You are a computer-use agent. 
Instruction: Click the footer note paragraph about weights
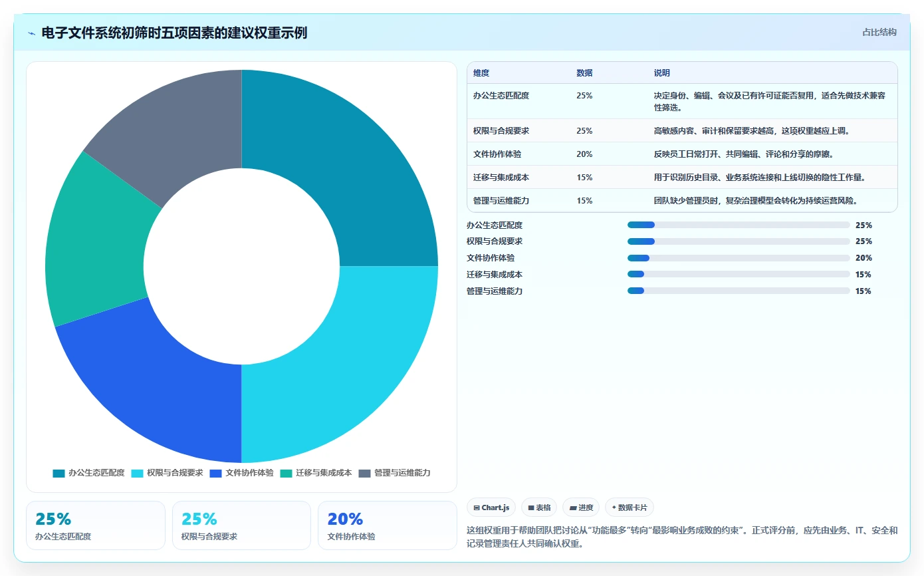point(682,537)
